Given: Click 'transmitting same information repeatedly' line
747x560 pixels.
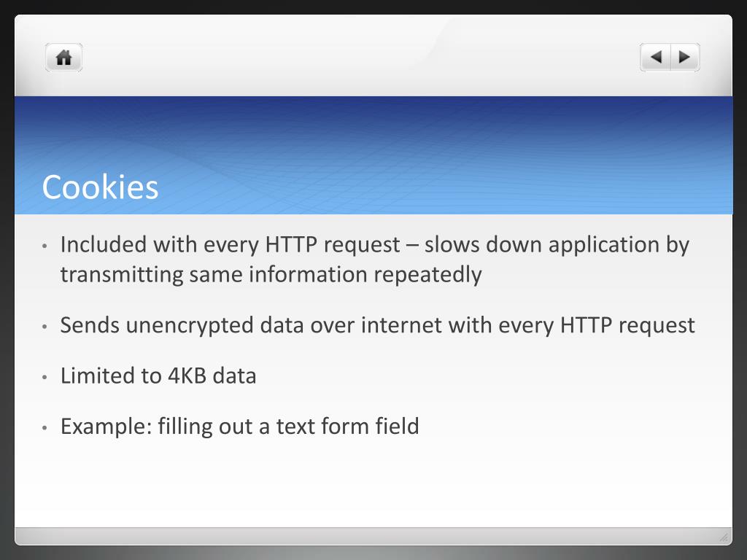Looking at the screenshot, I should [271, 275].
